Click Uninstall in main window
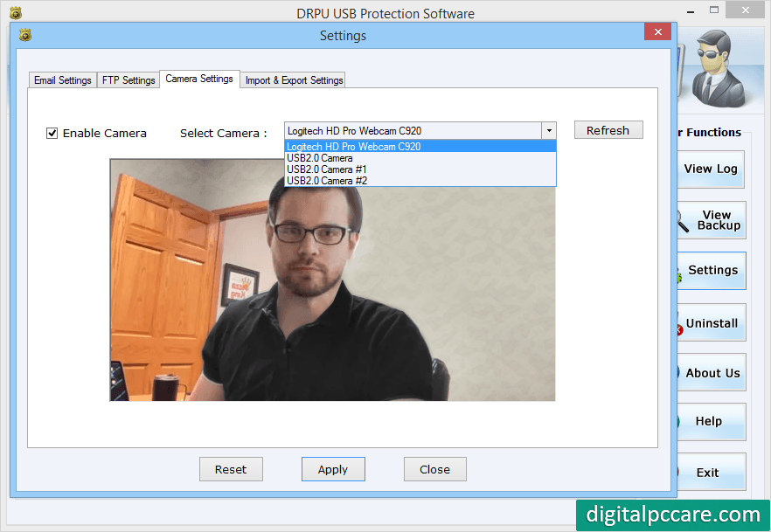 712,322
